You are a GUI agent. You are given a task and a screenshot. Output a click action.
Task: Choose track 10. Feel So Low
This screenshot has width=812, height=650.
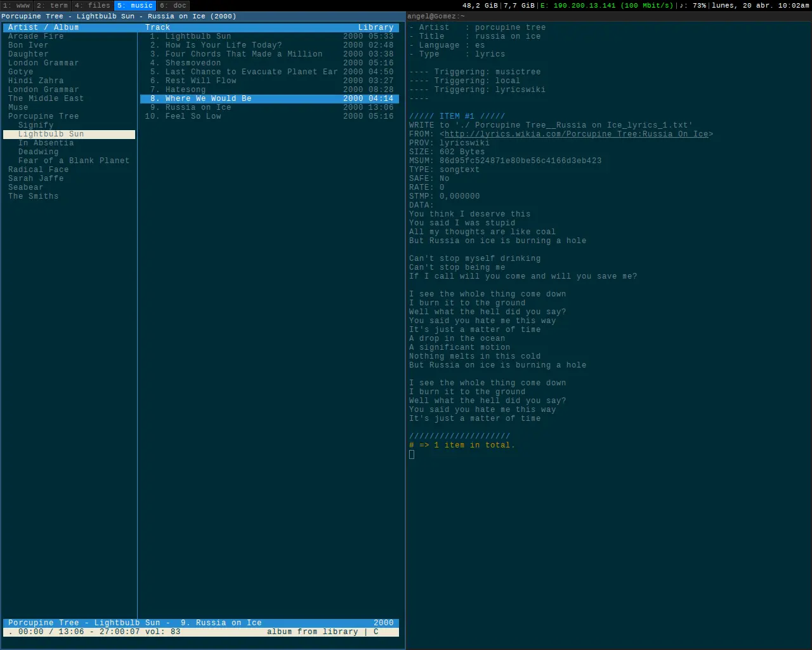pos(270,116)
